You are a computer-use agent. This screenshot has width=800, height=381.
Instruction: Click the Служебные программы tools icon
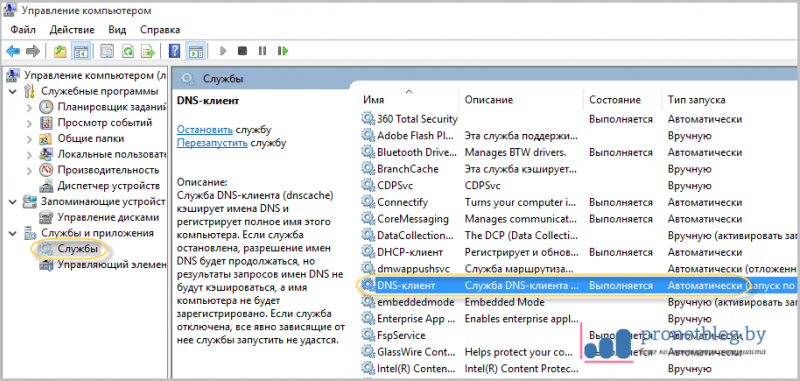click(29, 92)
